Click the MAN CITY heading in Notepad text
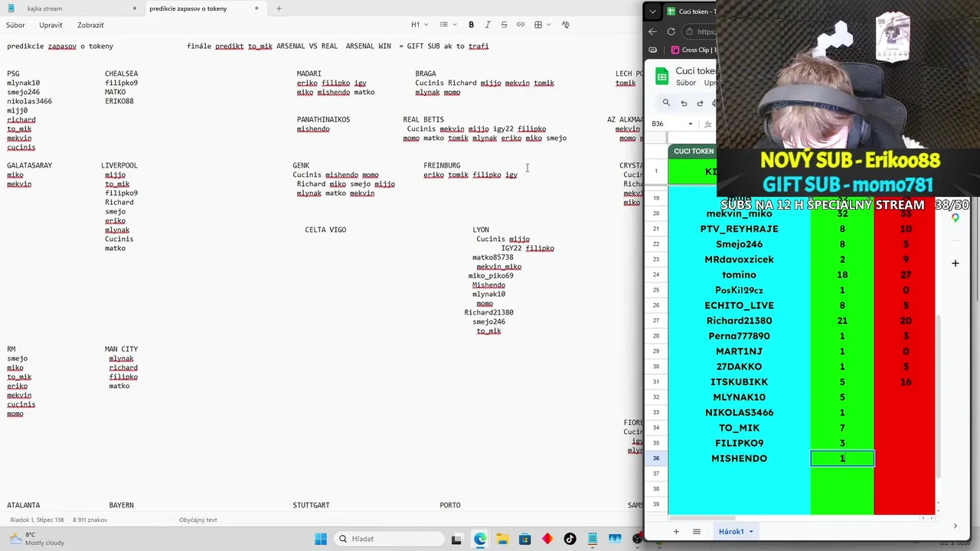980x551 pixels. 121,349
